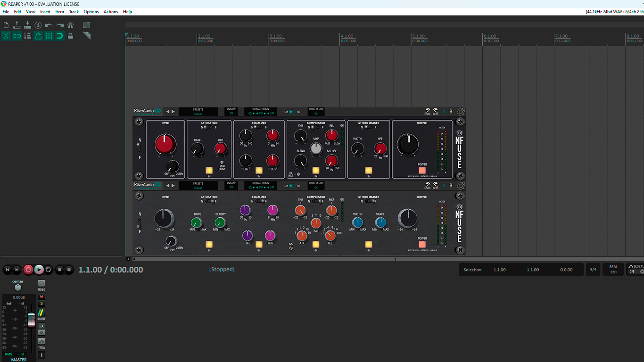Open the Edit menu

17,12
